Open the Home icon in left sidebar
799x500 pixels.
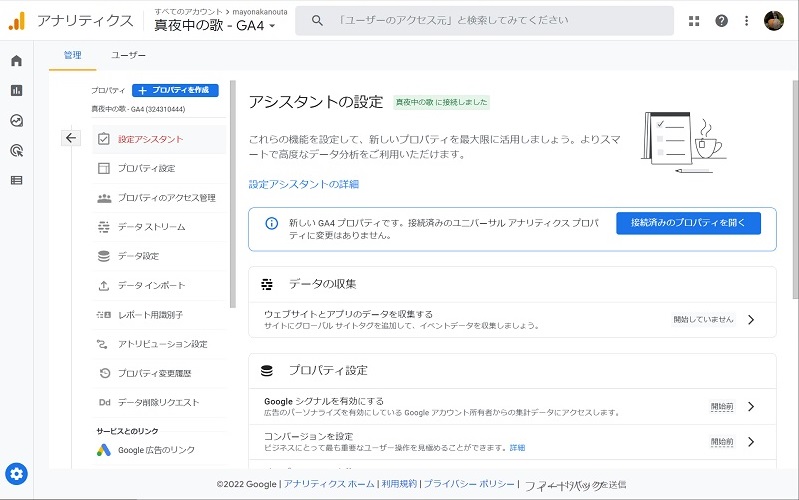[x=16, y=61]
